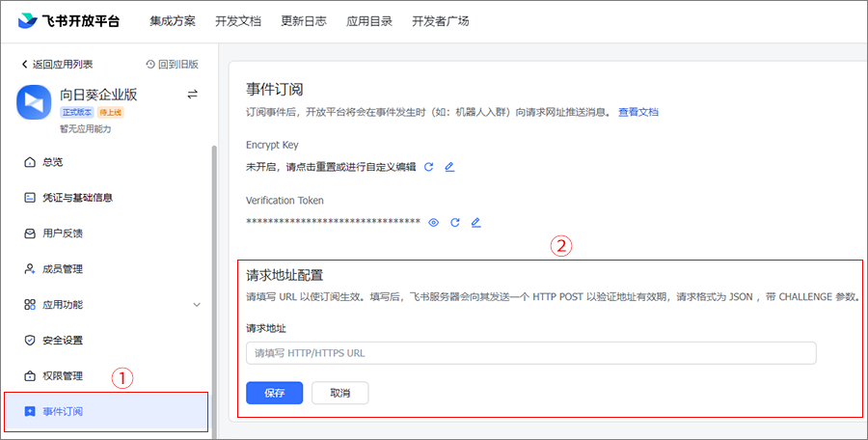Expand the 应用功能 sidebar section
This screenshot has height=440, width=868.
197,305
